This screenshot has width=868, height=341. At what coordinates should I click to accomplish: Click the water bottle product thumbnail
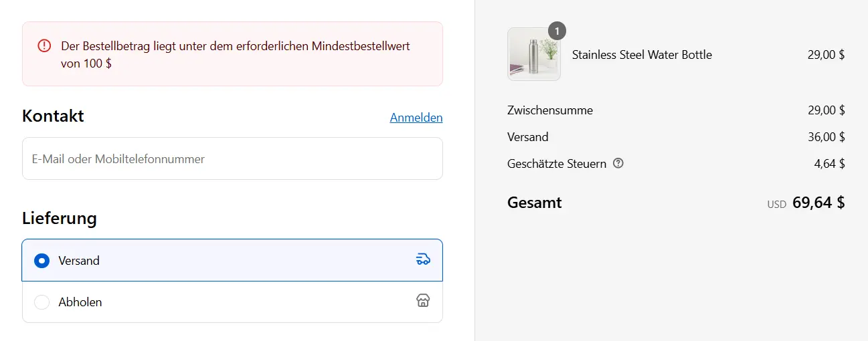(533, 55)
